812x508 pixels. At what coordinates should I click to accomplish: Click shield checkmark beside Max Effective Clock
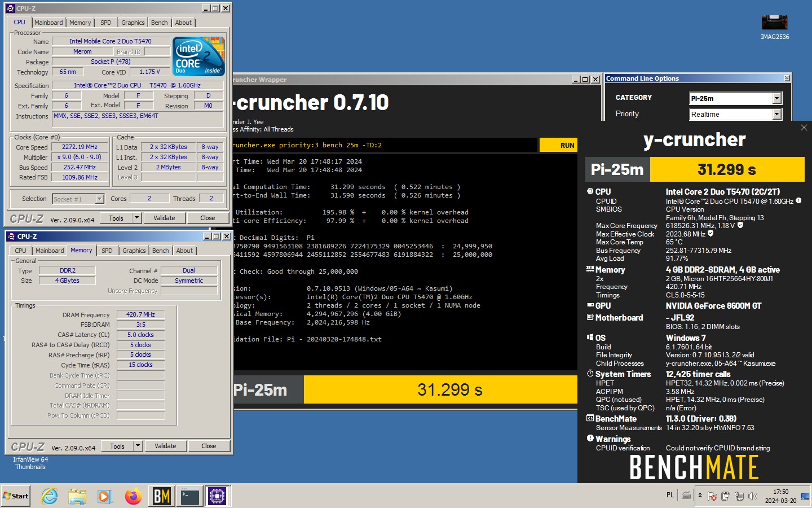point(710,233)
